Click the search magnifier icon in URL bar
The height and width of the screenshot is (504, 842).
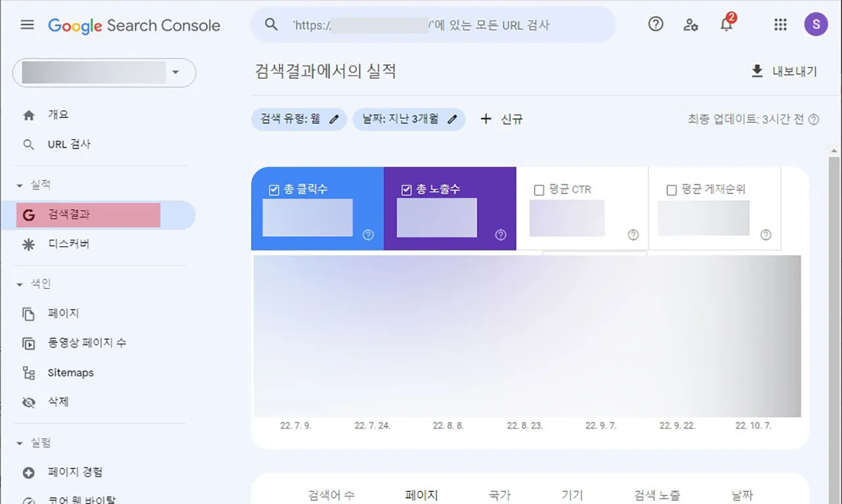(271, 25)
